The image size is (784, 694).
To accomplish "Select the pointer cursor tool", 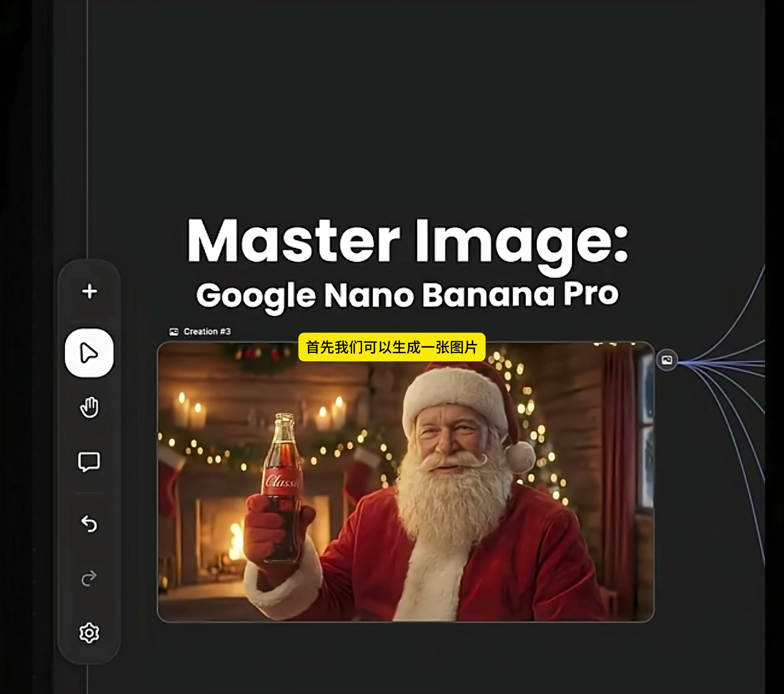I will (x=89, y=353).
